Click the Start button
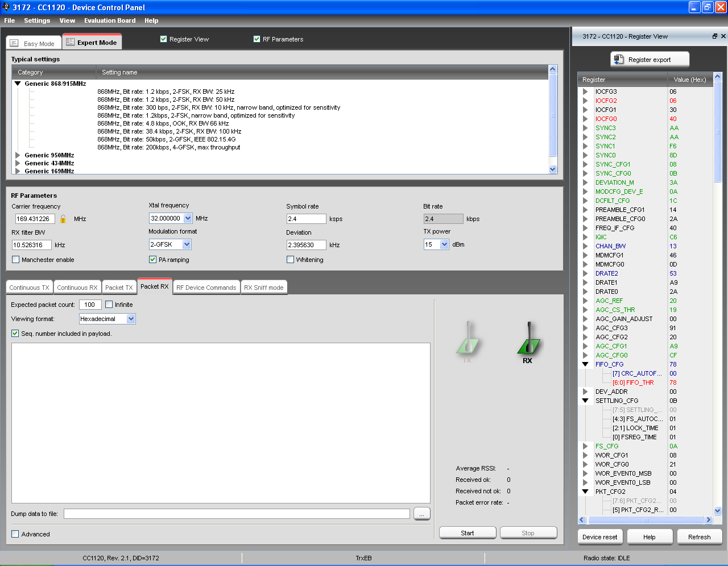 coord(468,533)
